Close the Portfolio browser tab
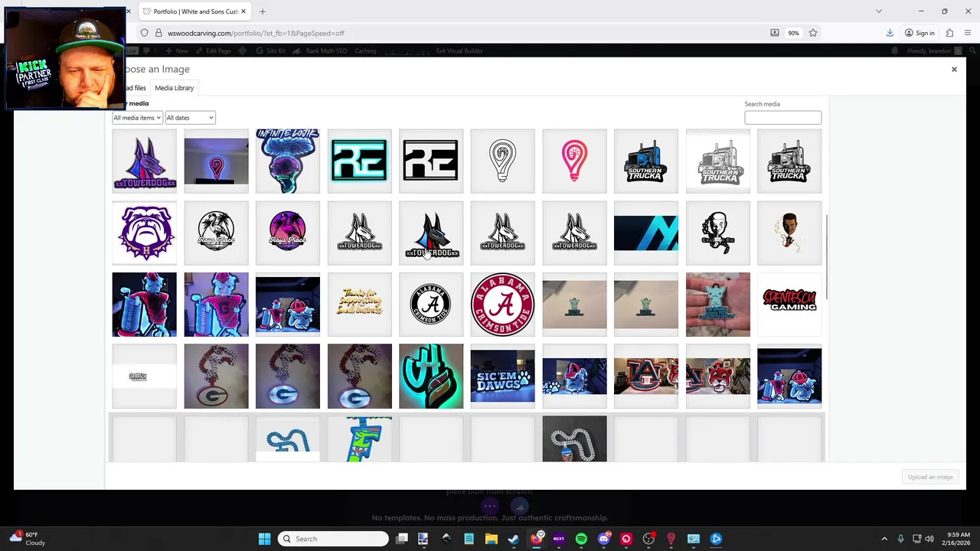This screenshot has width=980, height=551. 243,11
